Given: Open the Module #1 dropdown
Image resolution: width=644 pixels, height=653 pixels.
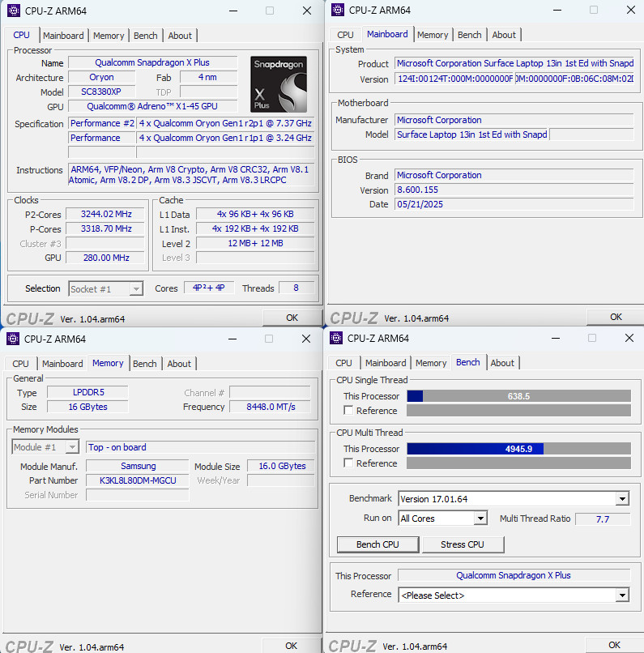Looking at the screenshot, I should pyautogui.click(x=45, y=447).
